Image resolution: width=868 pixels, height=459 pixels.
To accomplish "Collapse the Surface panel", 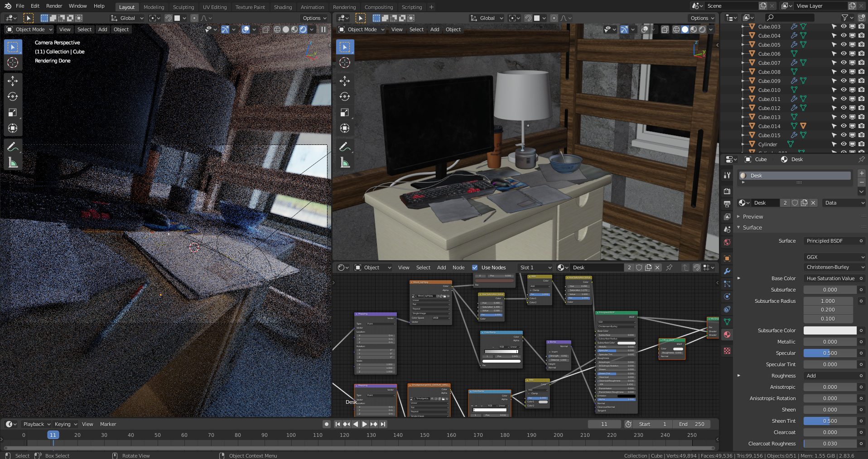I will (752, 228).
